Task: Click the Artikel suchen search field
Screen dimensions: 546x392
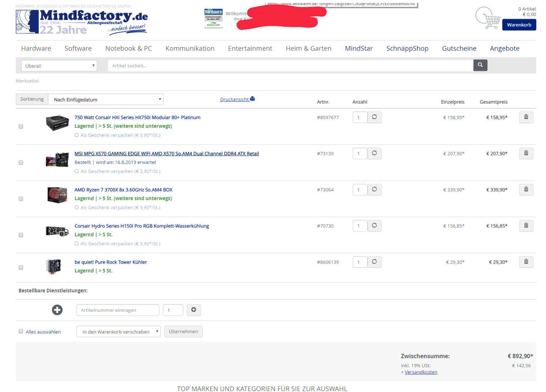Action: pos(291,65)
